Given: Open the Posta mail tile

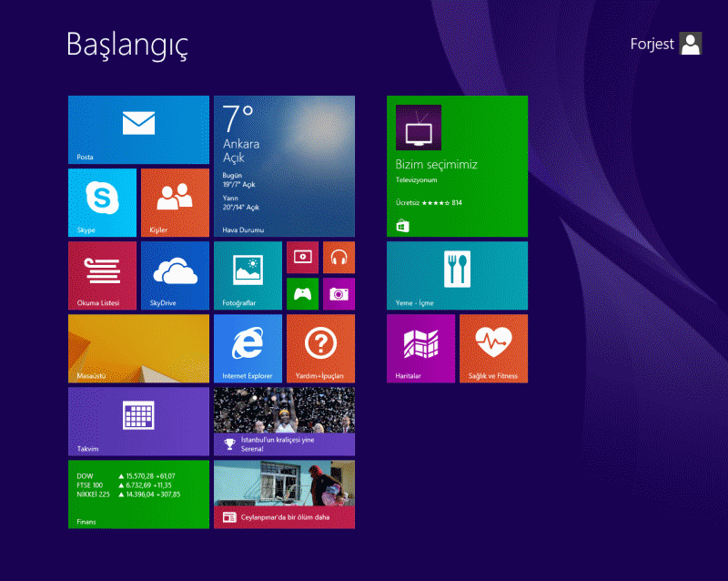Looking at the screenshot, I should tap(138, 129).
